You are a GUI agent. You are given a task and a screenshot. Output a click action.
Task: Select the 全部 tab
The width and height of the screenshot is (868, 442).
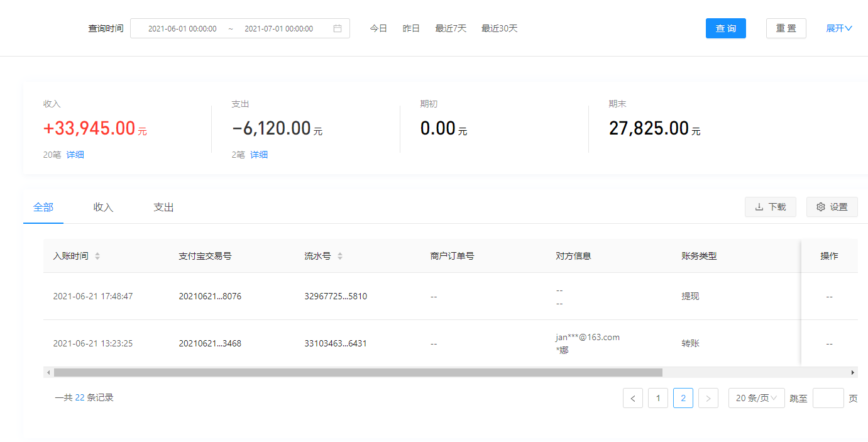click(x=43, y=207)
